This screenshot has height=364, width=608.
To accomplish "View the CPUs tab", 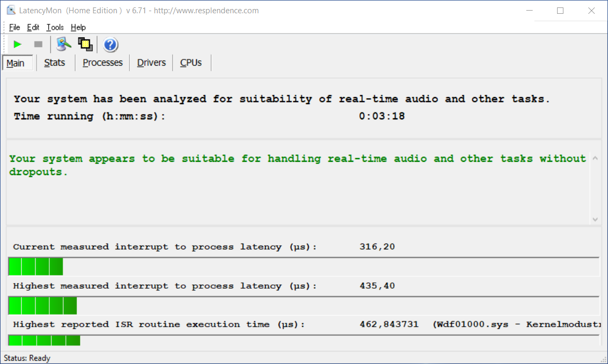I will point(191,63).
